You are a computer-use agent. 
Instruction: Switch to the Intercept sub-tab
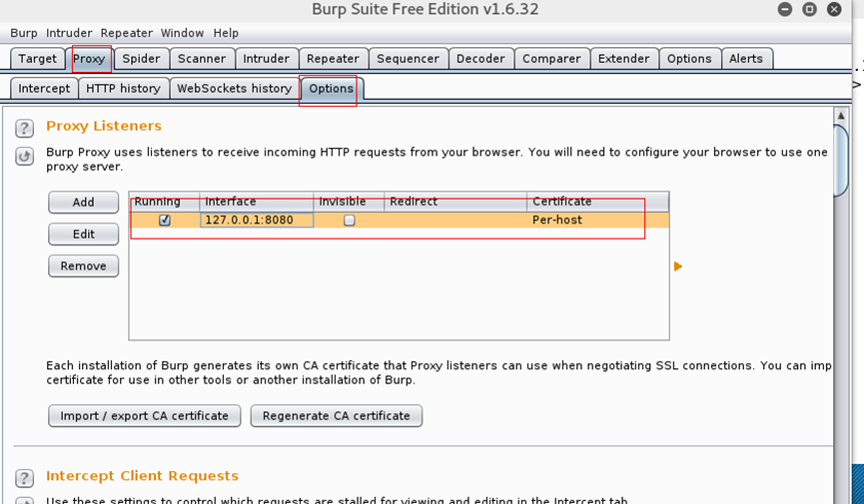44,89
